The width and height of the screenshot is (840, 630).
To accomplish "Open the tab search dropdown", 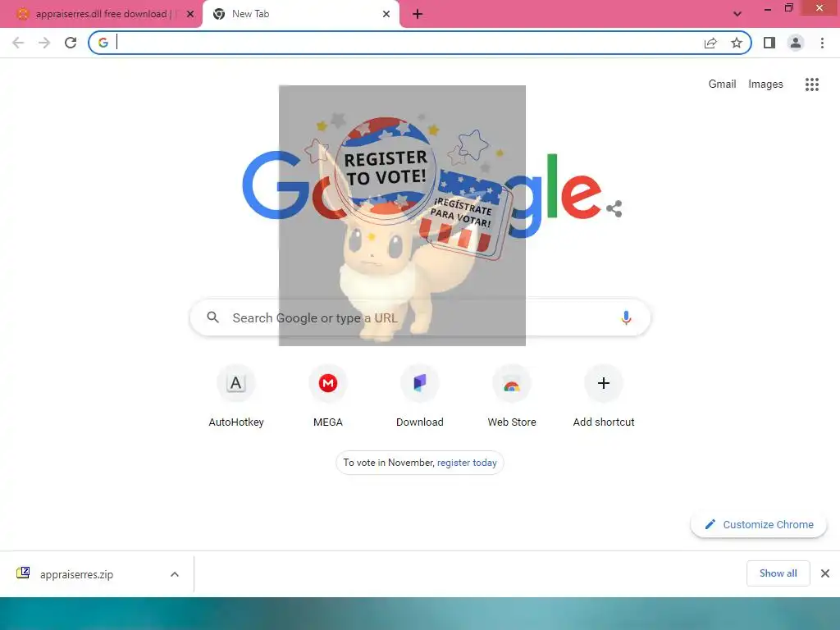I will point(737,14).
